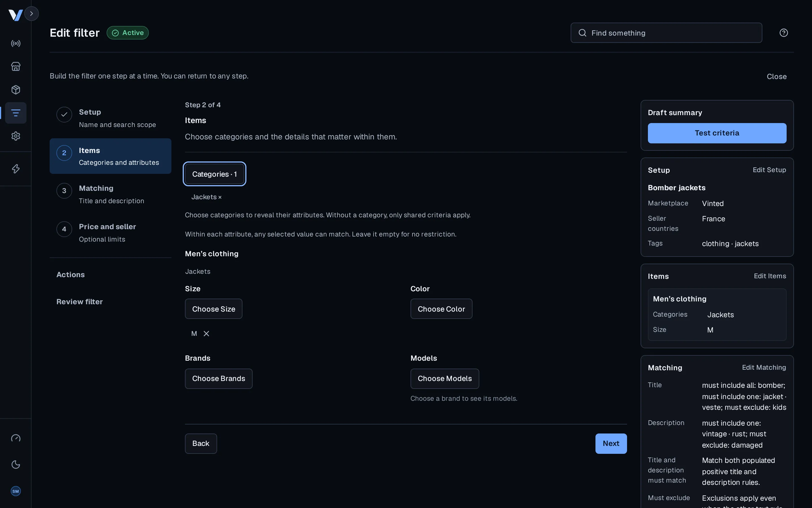
Task: Click the Edit Matching link
Action: pyautogui.click(x=764, y=367)
